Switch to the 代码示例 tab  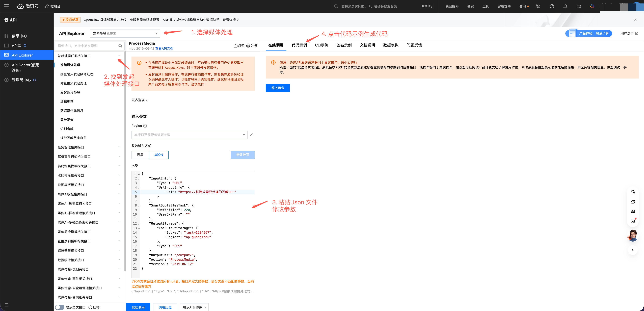pos(299,45)
